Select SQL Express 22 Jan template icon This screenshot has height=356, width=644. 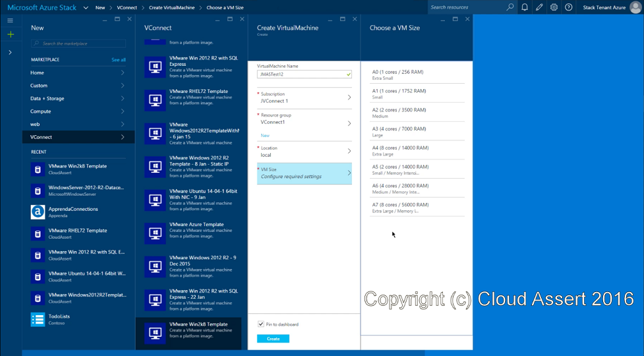(x=156, y=300)
